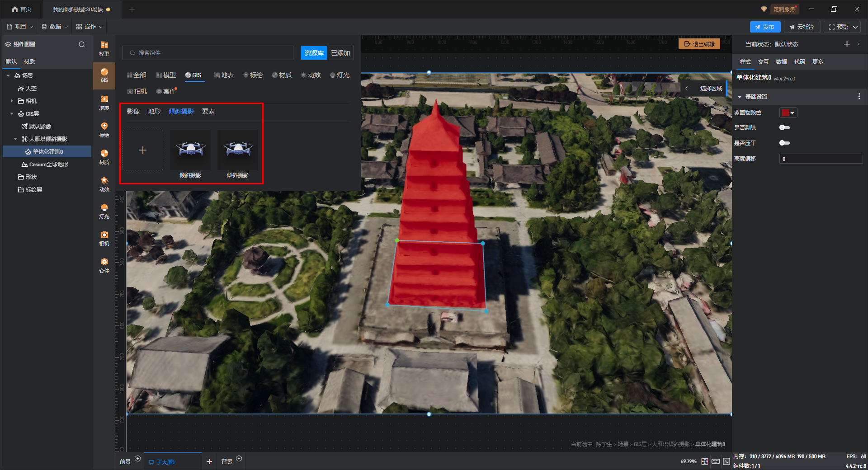
Task: Add a new state with plus icon
Action: coord(847,44)
